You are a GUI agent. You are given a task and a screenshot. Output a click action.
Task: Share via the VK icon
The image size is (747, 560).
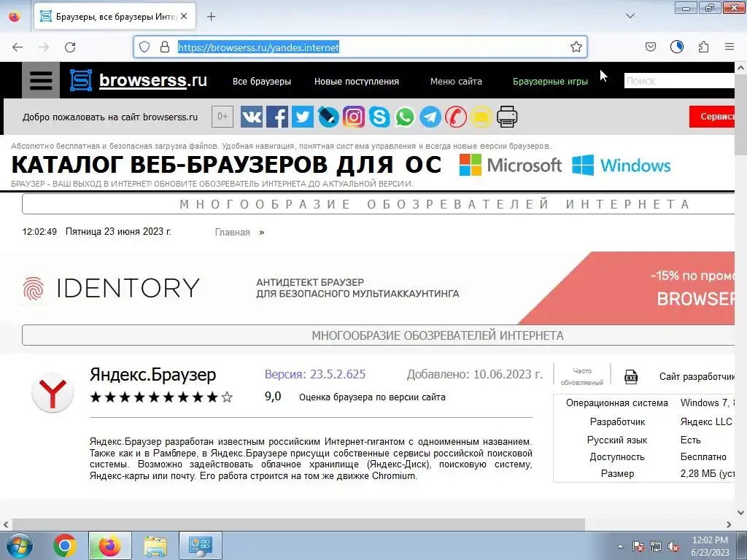(252, 117)
